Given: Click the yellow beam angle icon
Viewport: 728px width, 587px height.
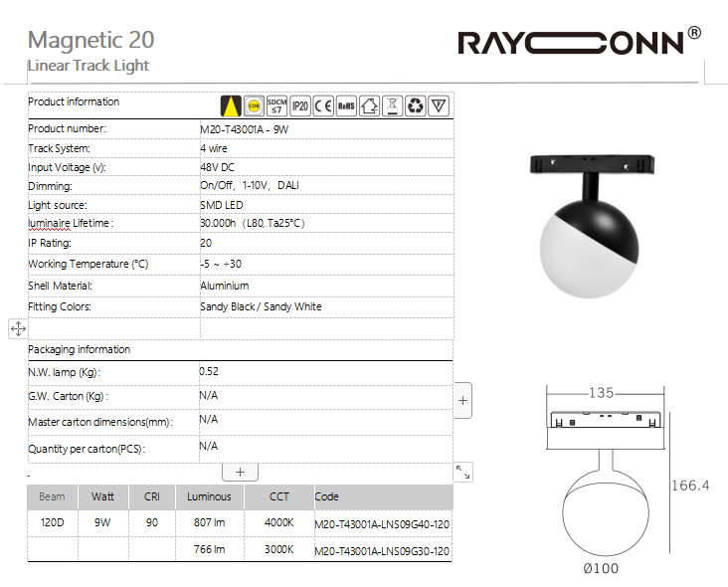Looking at the screenshot, I should (231, 105).
